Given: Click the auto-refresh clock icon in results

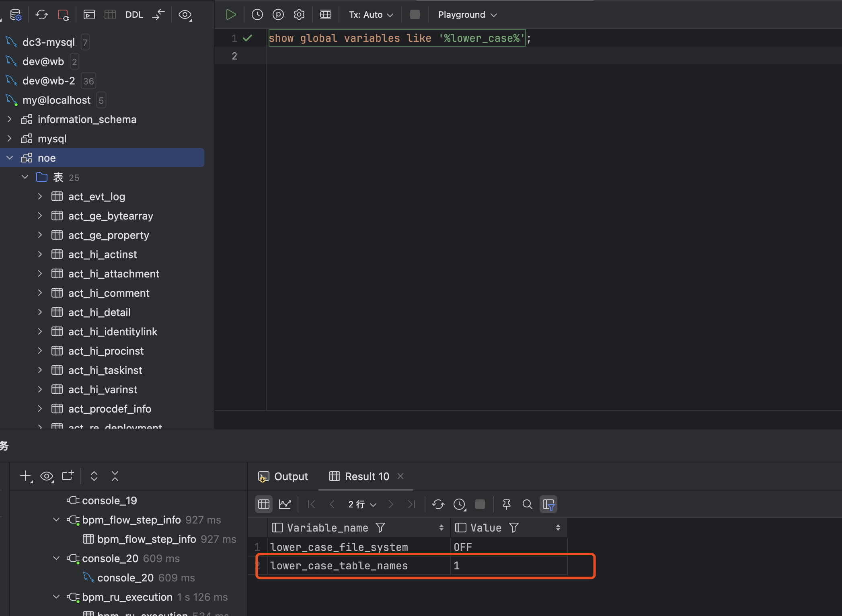Looking at the screenshot, I should [x=460, y=504].
